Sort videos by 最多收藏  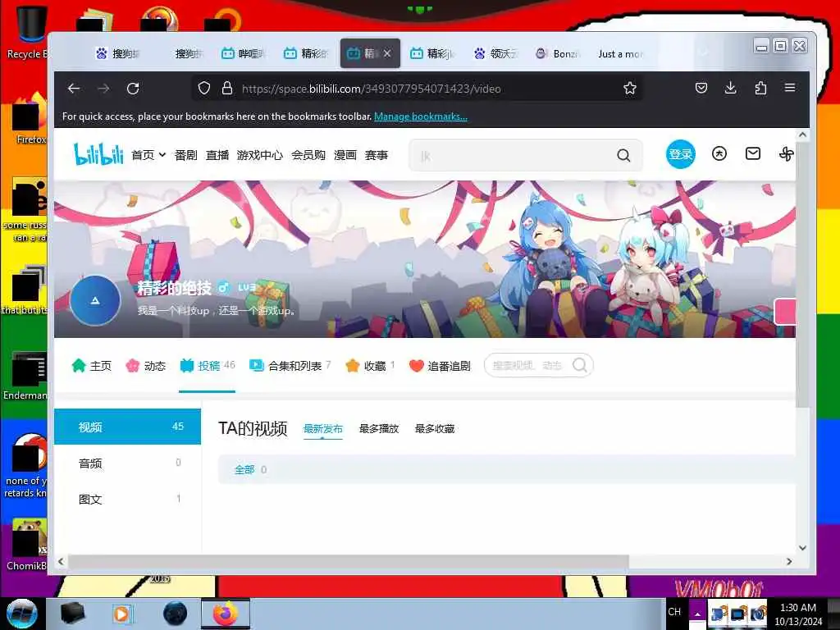435,428
